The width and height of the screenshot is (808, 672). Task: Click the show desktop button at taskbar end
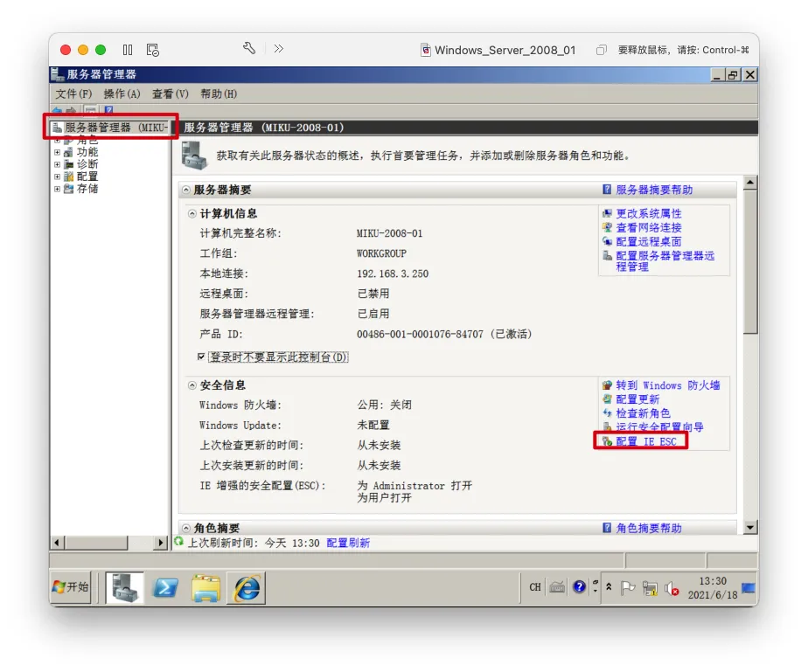coord(749,587)
